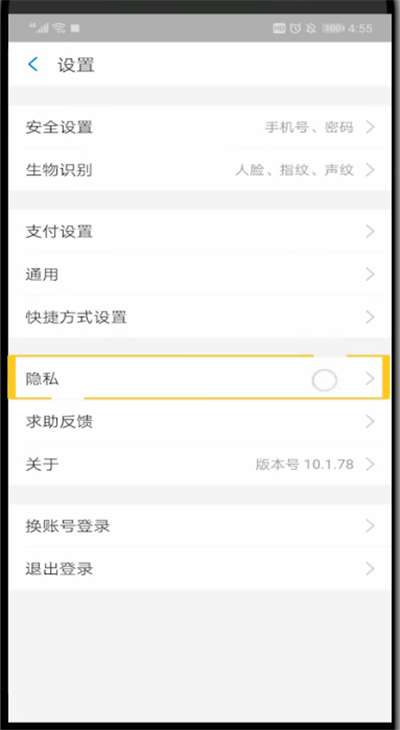Click the chevron on the 隐私 row
Image resolution: width=400 pixels, height=730 pixels.
(x=370, y=379)
